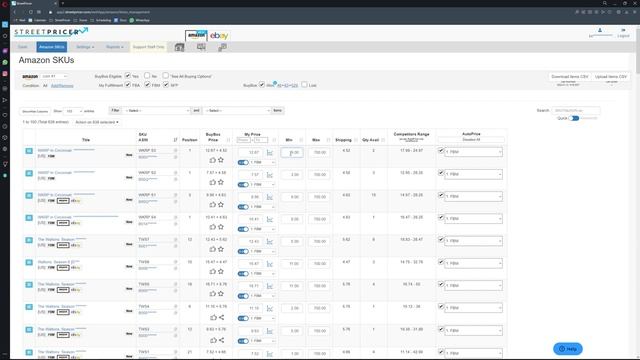The height and width of the screenshot is (360, 640).
Task: Open the store icon in the navigation bar
Action: (x=179, y=47)
